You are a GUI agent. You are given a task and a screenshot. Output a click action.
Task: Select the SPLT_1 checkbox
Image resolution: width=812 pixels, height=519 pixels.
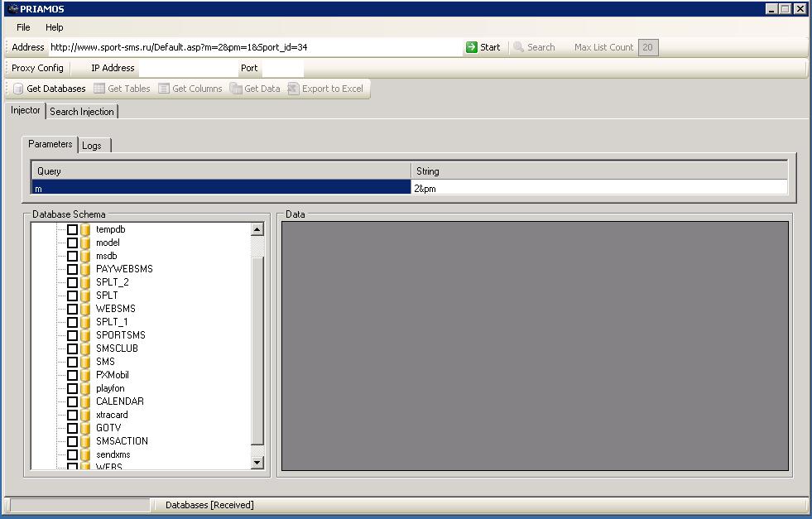point(73,322)
